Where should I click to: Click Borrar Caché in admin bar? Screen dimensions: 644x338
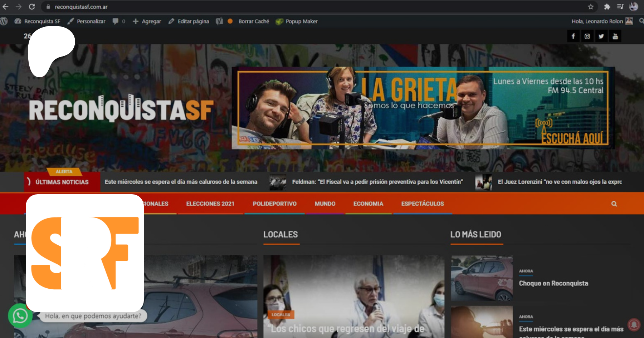coord(254,21)
